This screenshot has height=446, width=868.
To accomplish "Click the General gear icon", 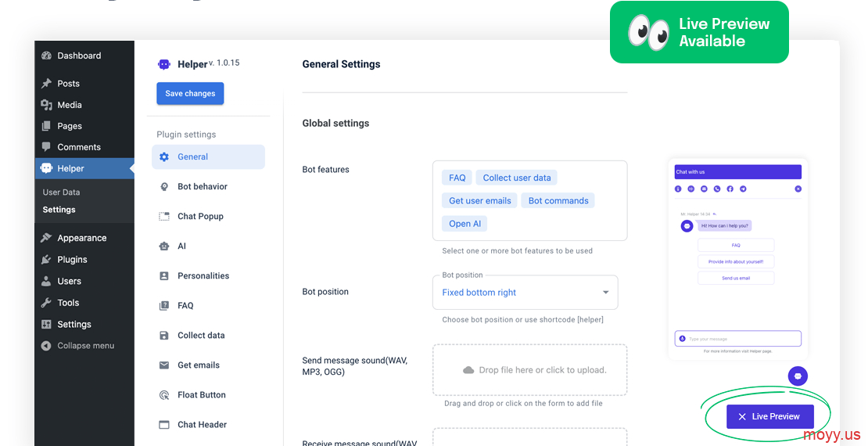I will tap(164, 156).
